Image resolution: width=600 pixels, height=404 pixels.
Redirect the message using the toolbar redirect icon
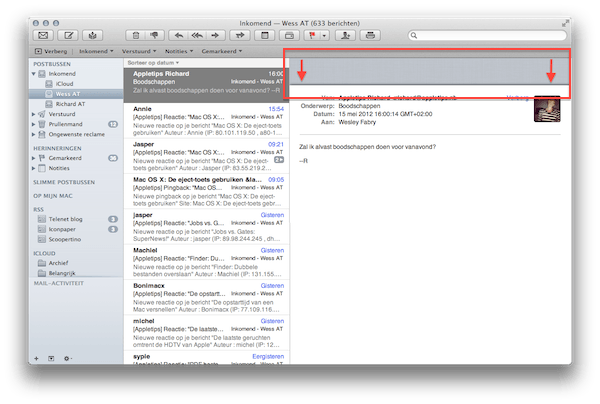pos(240,36)
